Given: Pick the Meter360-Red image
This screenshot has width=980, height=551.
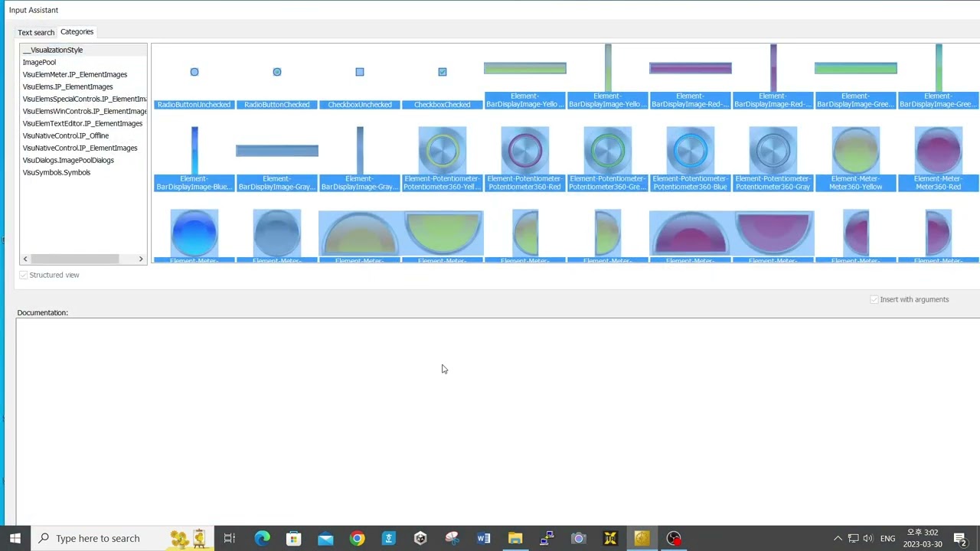Looking at the screenshot, I should click(x=939, y=150).
